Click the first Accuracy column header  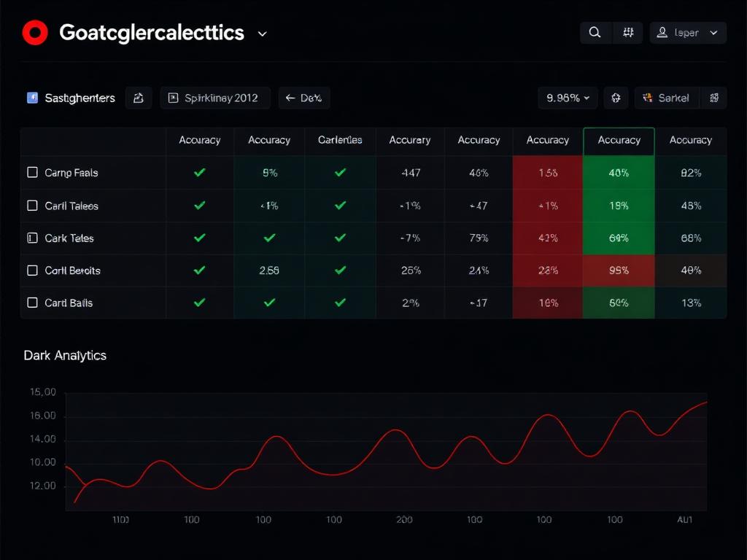pyautogui.click(x=200, y=140)
